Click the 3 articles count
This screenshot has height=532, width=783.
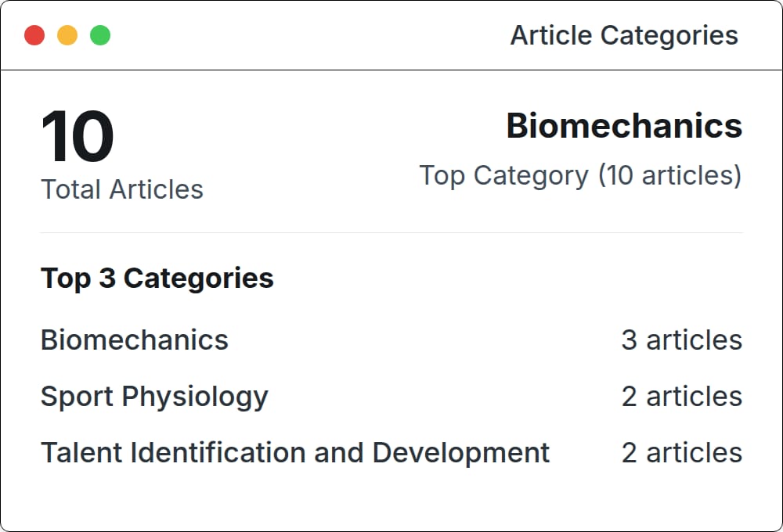(x=681, y=340)
